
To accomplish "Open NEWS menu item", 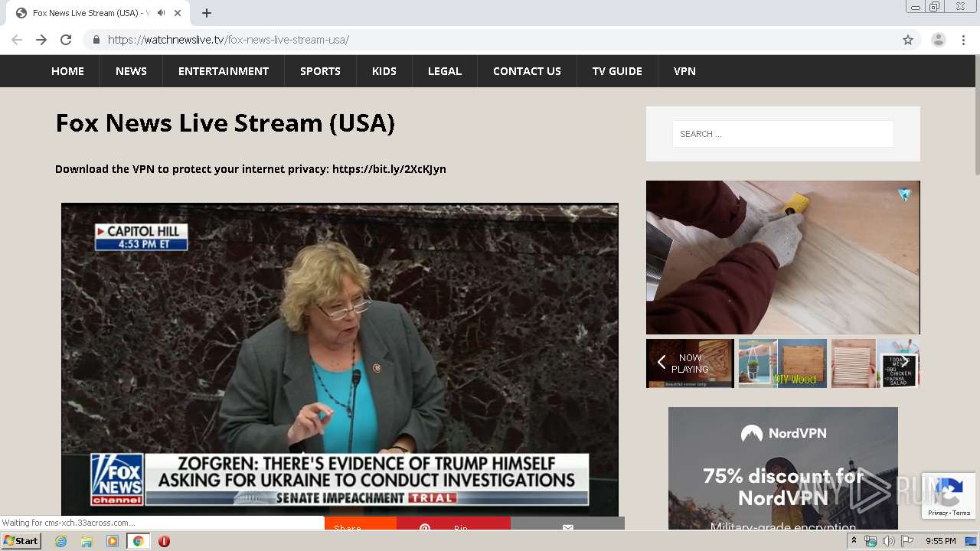I will tap(131, 71).
